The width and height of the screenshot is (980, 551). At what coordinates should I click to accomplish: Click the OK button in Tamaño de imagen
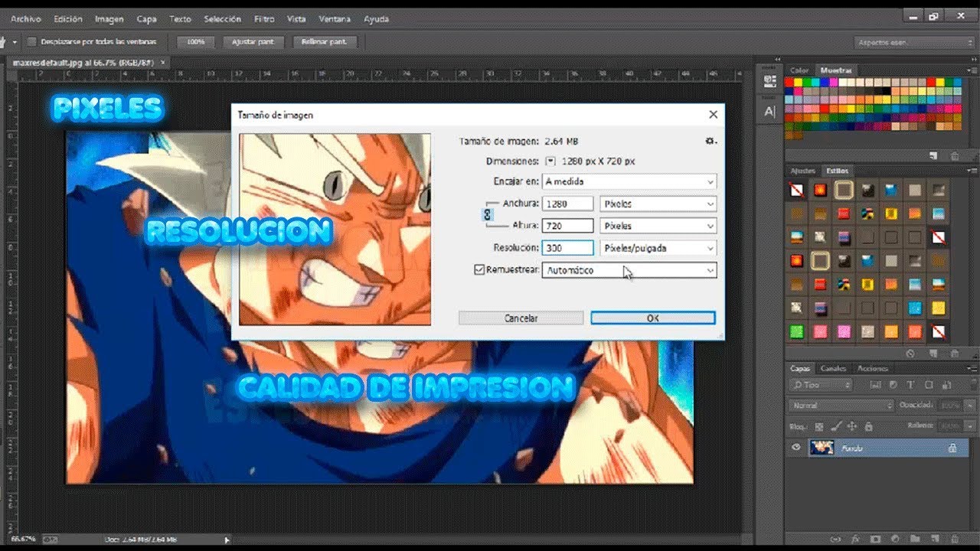653,318
